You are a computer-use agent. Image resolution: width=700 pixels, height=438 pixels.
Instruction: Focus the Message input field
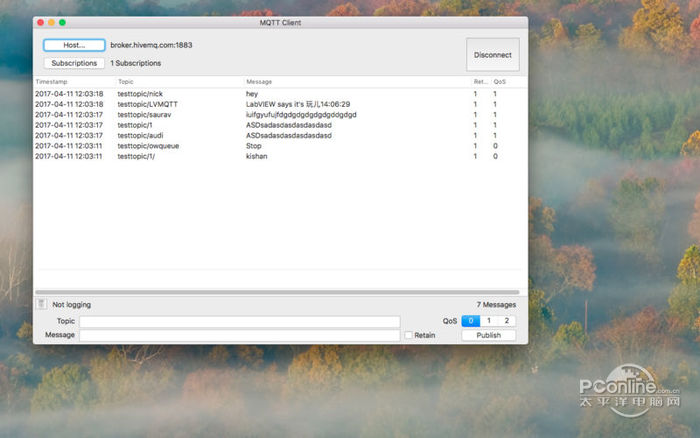(240, 335)
